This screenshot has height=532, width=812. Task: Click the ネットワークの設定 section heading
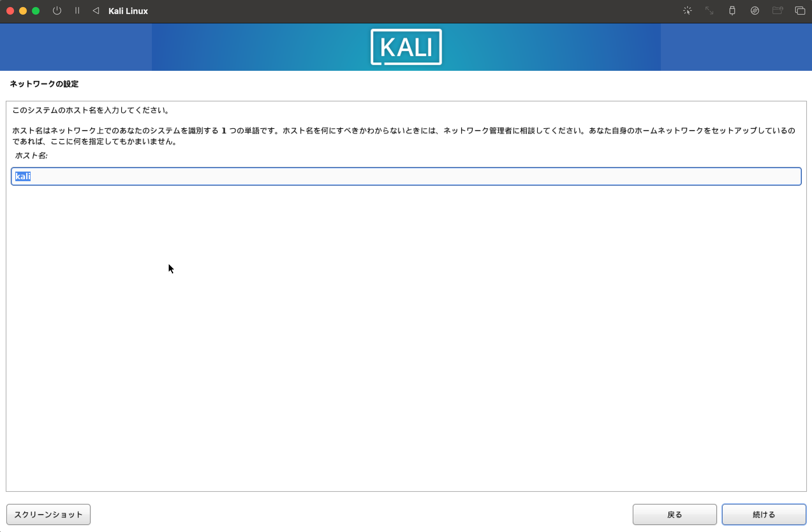point(44,84)
